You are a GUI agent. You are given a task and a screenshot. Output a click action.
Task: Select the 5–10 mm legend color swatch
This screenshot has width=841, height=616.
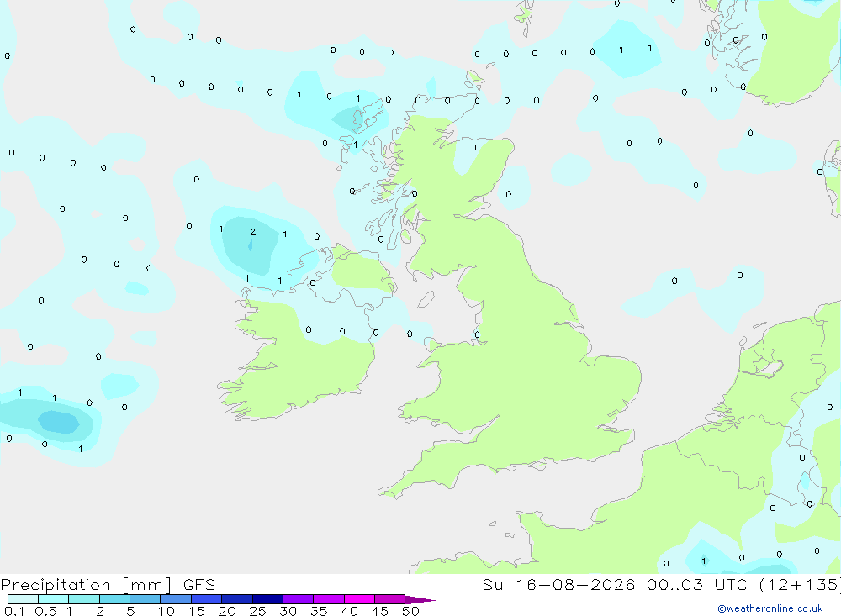point(145,599)
